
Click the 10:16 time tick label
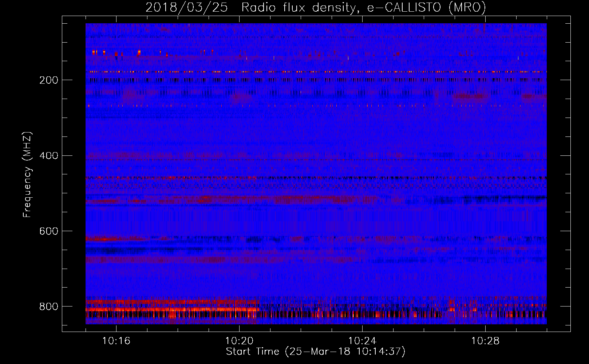pyautogui.click(x=116, y=341)
